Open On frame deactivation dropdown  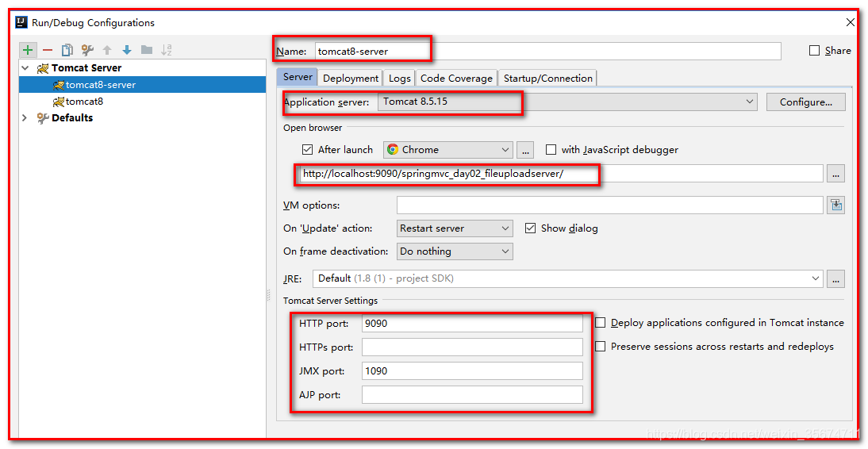[x=455, y=251]
